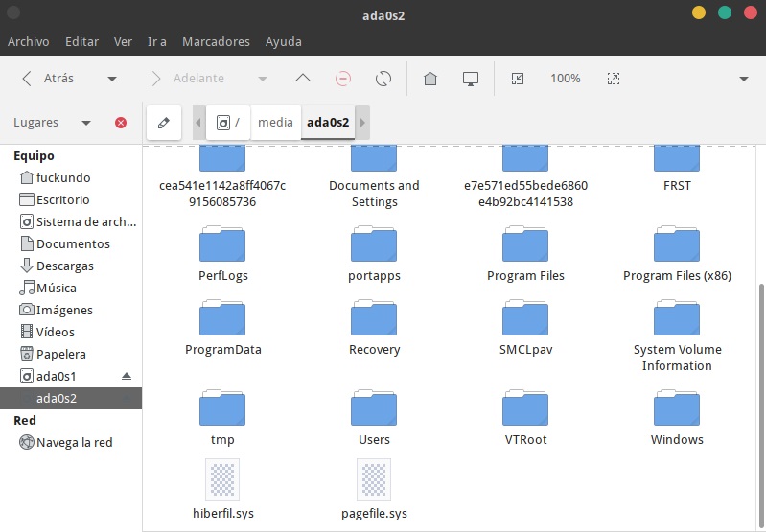Click the FRST folder label
This screenshot has height=532, width=766.
click(677, 186)
